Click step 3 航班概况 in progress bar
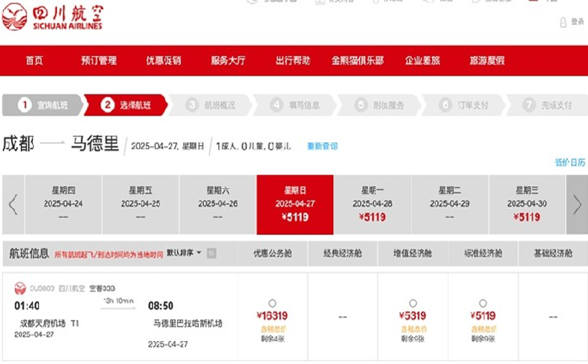Screen dimensions: 588x364 pyautogui.click(x=210, y=105)
